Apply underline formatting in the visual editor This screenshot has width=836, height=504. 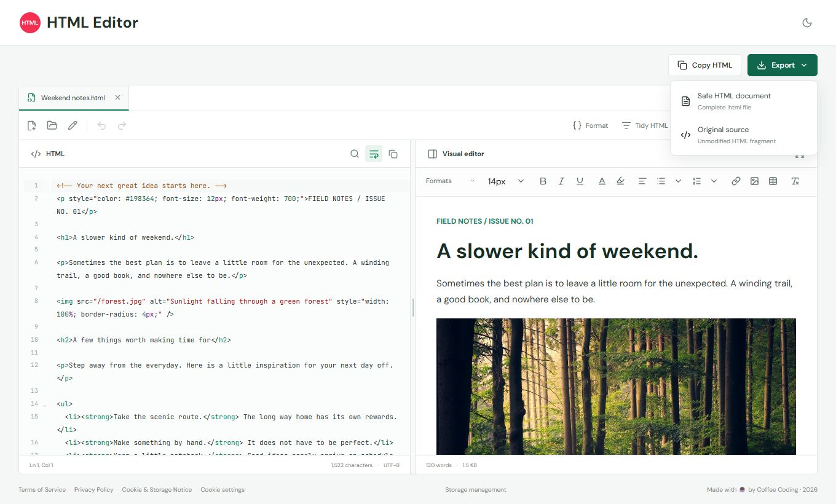pyautogui.click(x=580, y=181)
